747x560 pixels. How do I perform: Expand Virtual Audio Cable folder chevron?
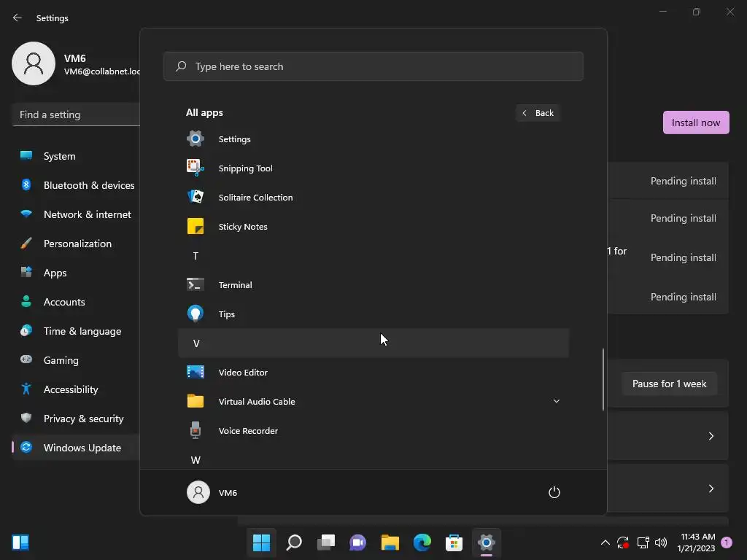(x=556, y=402)
